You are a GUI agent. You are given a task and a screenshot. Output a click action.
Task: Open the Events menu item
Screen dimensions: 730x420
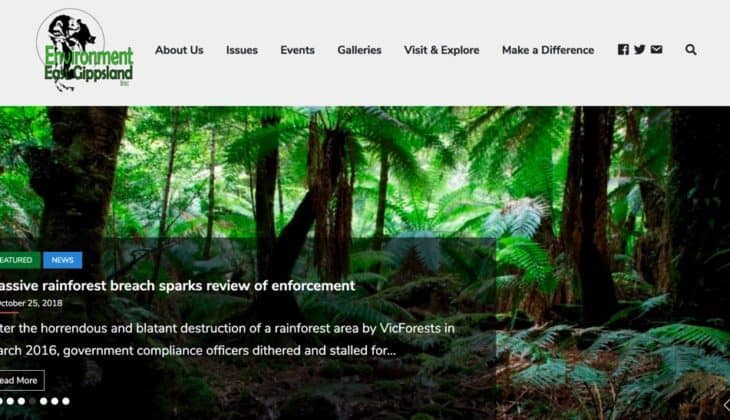[297, 50]
